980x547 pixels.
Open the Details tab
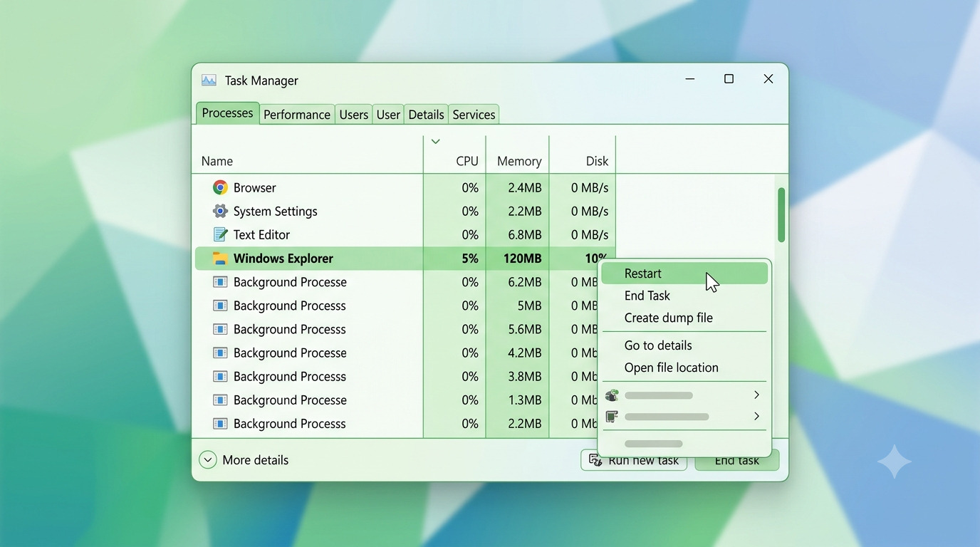[426, 115]
